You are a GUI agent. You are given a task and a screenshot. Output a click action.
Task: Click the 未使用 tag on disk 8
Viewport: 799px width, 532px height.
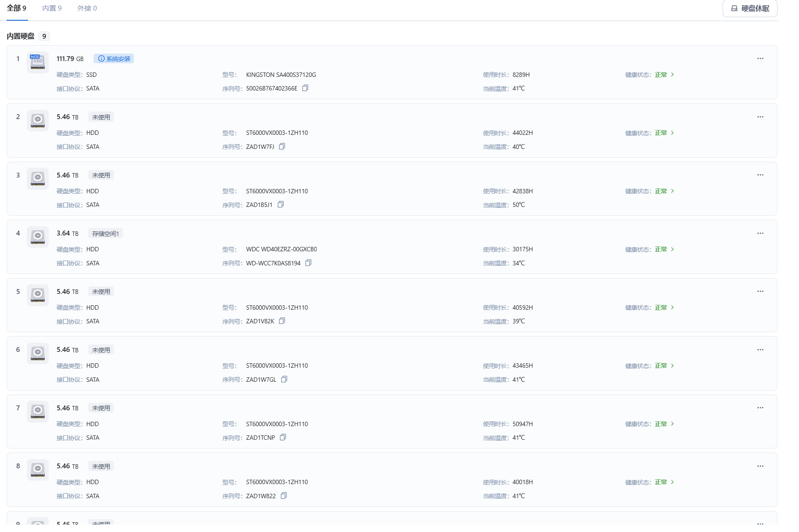[x=101, y=466]
